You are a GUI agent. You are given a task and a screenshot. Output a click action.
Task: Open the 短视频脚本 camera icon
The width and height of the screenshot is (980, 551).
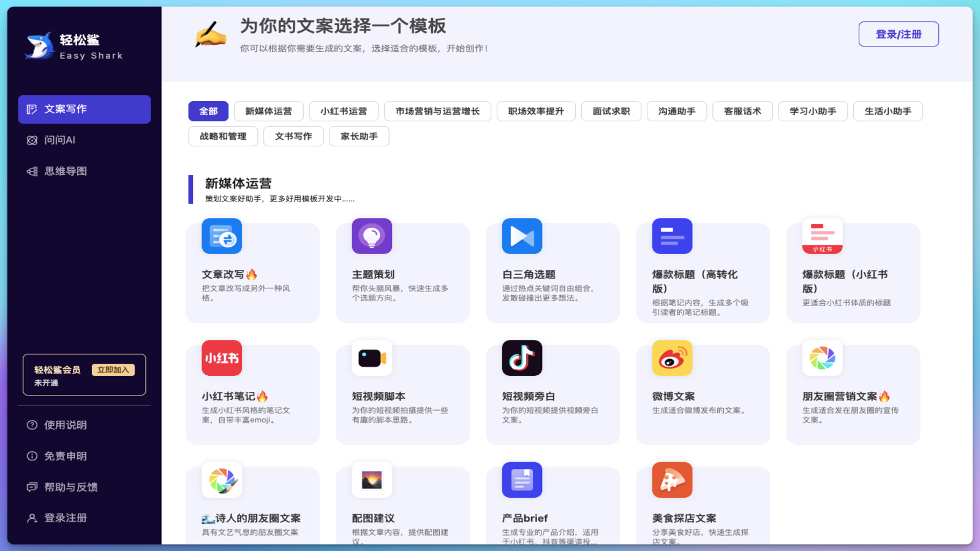372,358
